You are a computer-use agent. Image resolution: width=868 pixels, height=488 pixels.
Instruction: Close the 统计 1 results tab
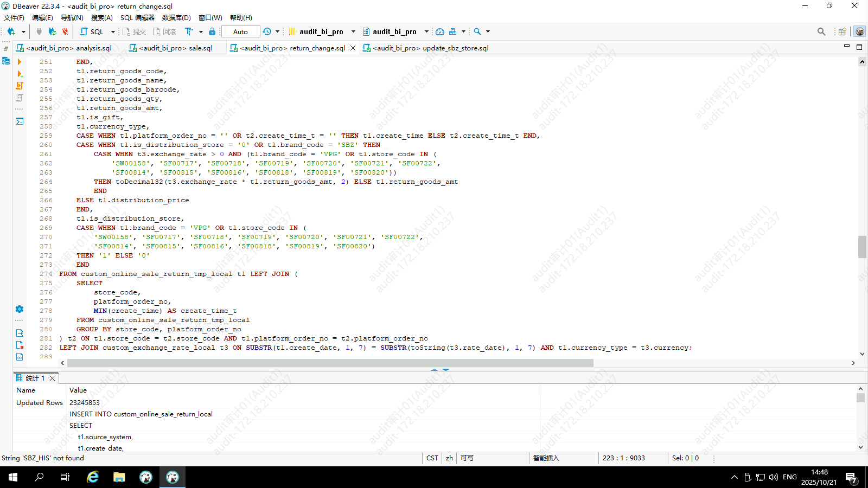[53, 378]
